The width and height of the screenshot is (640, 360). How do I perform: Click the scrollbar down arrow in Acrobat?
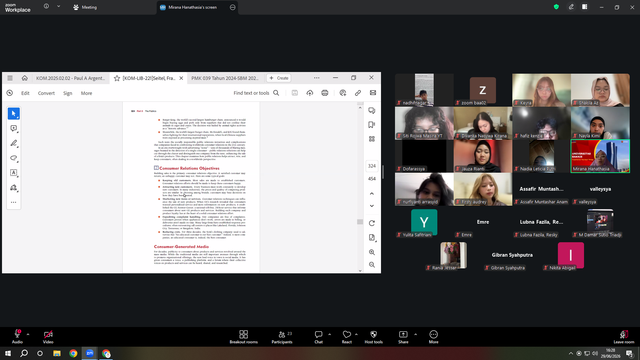[360, 270]
